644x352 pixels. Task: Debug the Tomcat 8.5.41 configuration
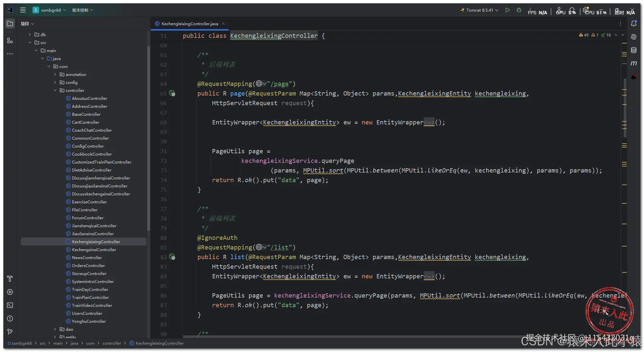click(519, 10)
